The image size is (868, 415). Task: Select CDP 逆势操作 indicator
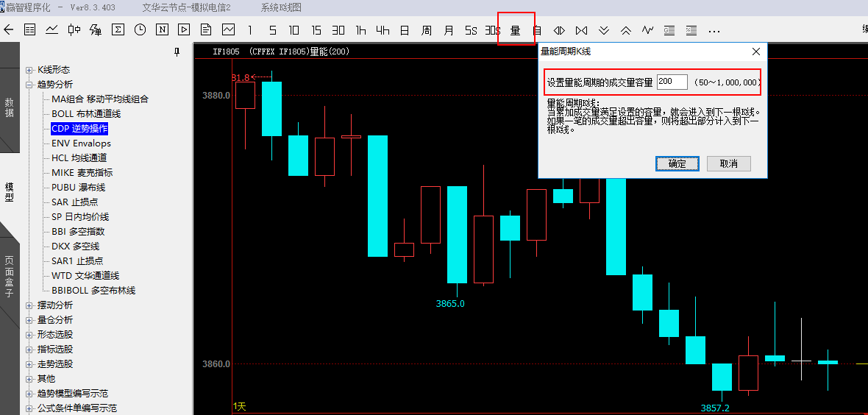[79, 129]
